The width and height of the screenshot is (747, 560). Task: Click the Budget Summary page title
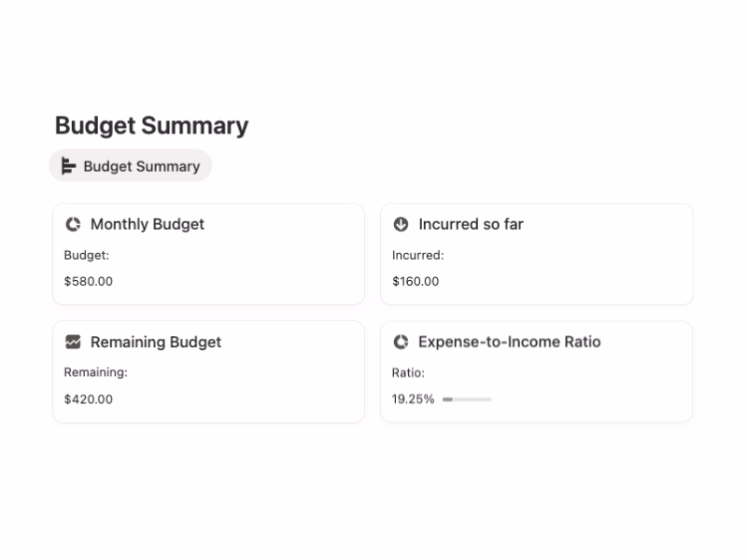click(152, 125)
